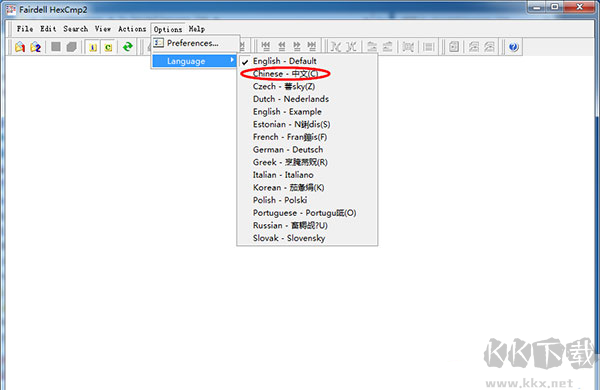Open first file toolbar icon
Image resolution: width=600 pixels, height=390 pixels.
coord(20,47)
